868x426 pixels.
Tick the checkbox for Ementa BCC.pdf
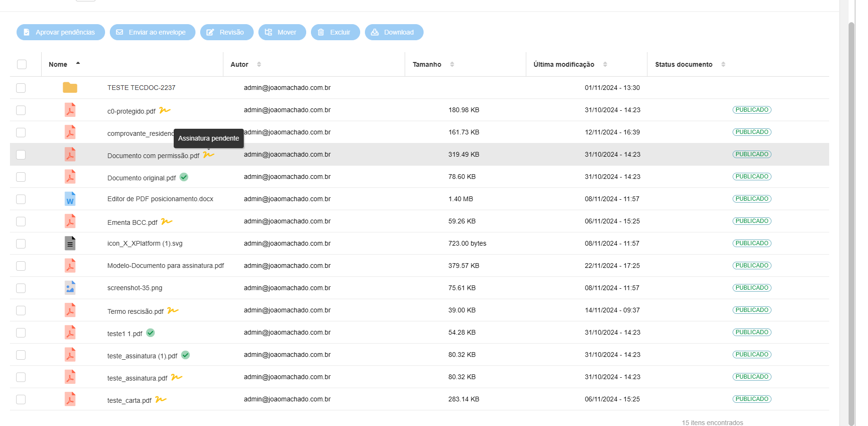click(21, 222)
